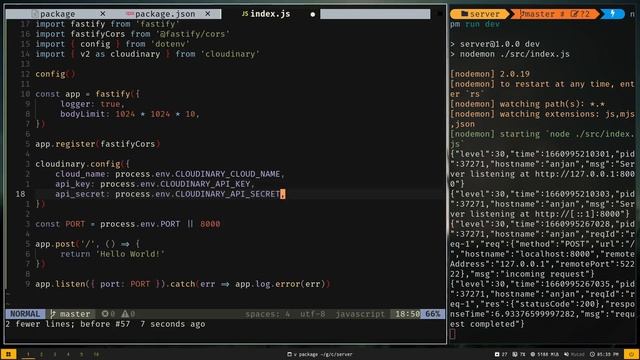This screenshot has height=360, width=640.
Task: Click the error count icon in statusline
Action: [105, 314]
